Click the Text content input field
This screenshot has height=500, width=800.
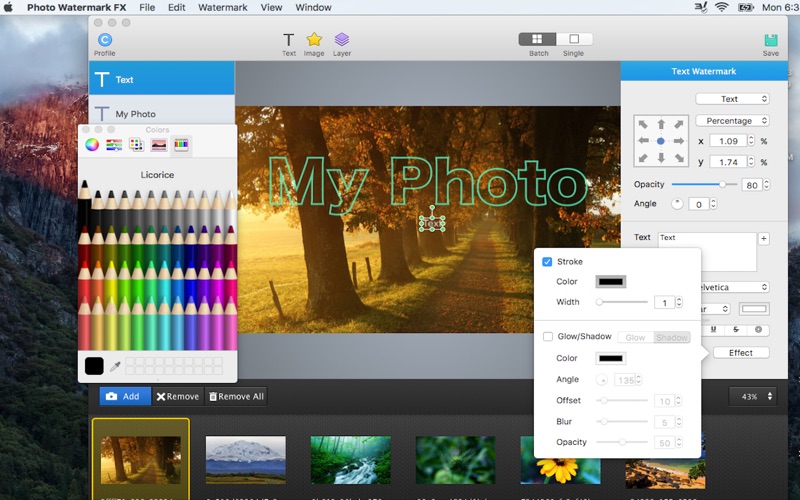click(x=707, y=252)
